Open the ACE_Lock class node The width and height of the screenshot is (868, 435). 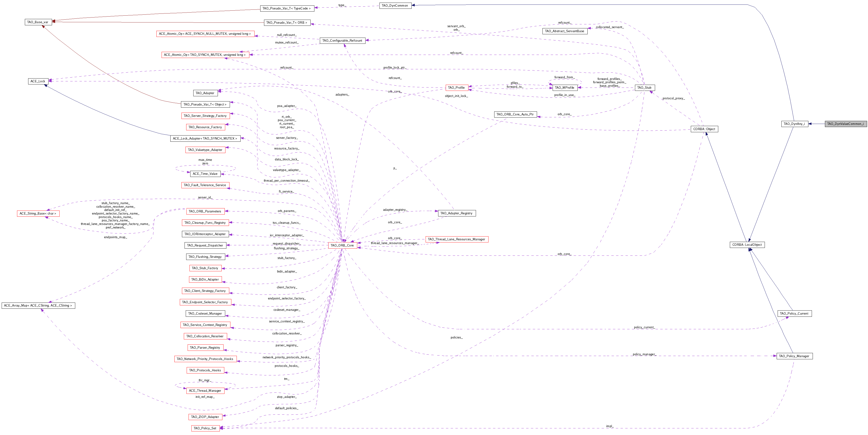tap(38, 81)
